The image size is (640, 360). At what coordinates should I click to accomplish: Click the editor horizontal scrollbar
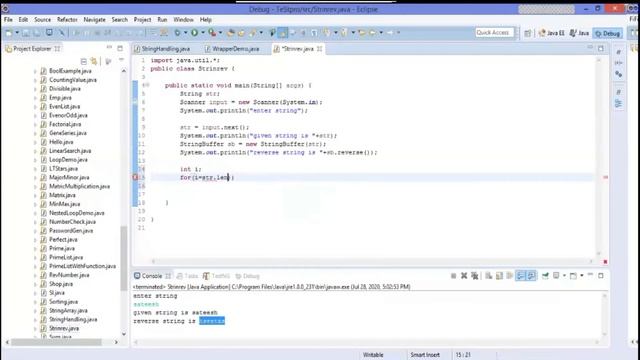[x=371, y=261]
